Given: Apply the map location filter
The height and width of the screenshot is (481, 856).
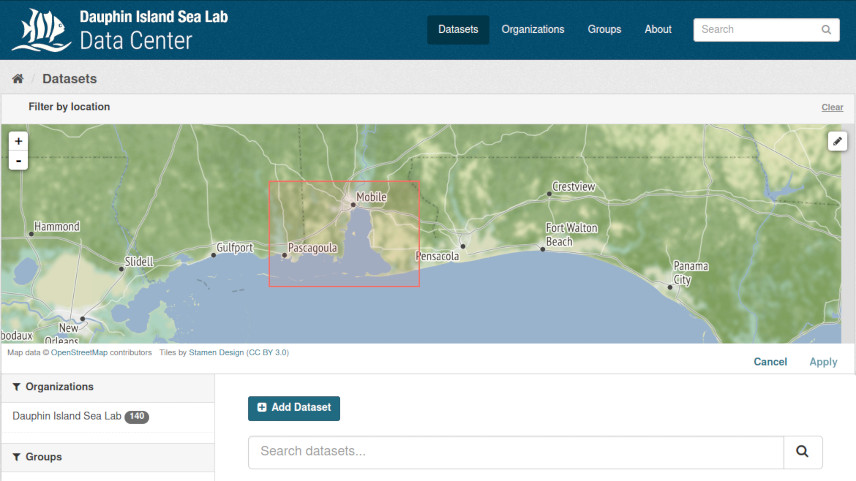Looking at the screenshot, I should pyautogui.click(x=823, y=362).
